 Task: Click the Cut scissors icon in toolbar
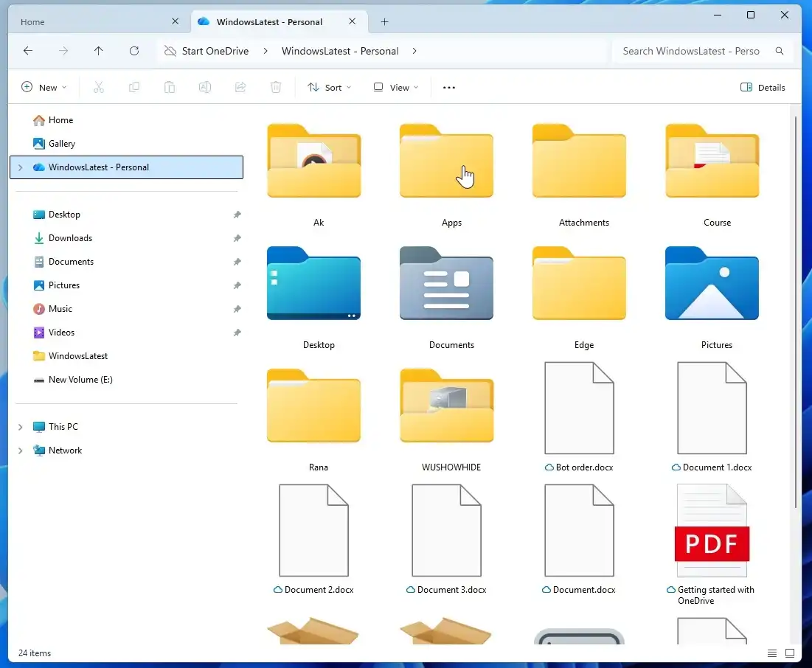click(x=98, y=88)
